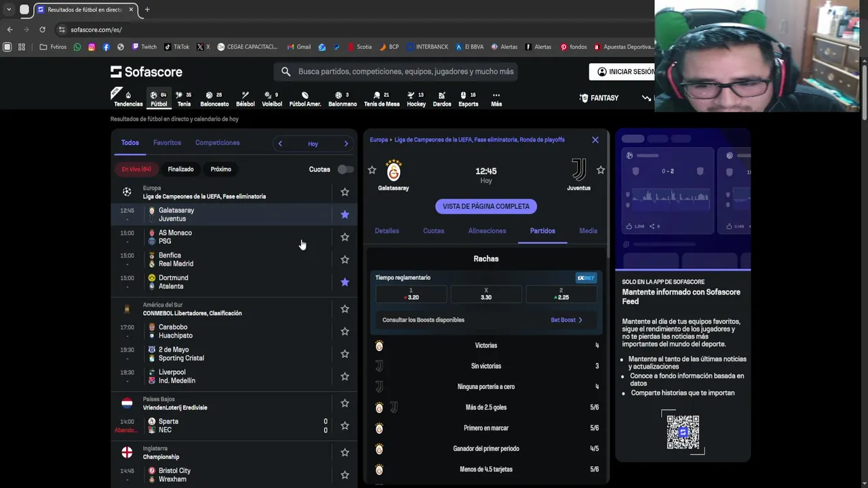Toggle the Cuotas switch
Viewport: 868px width, 488px height.
(345, 169)
